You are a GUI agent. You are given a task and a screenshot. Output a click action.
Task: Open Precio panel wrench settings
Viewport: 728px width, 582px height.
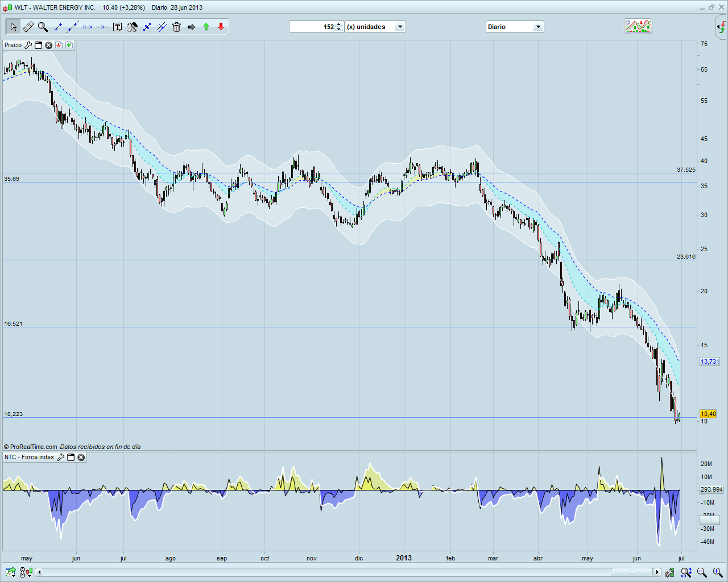[x=28, y=45]
